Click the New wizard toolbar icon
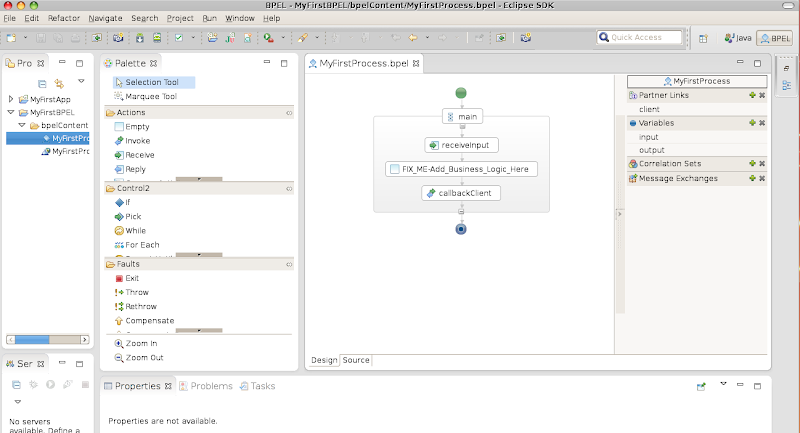This screenshot has height=433, width=800. click(x=11, y=38)
